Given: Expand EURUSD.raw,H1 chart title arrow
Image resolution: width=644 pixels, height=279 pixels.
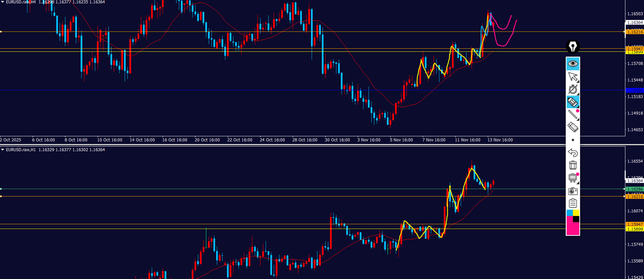Looking at the screenshot, I should point(3,150).
